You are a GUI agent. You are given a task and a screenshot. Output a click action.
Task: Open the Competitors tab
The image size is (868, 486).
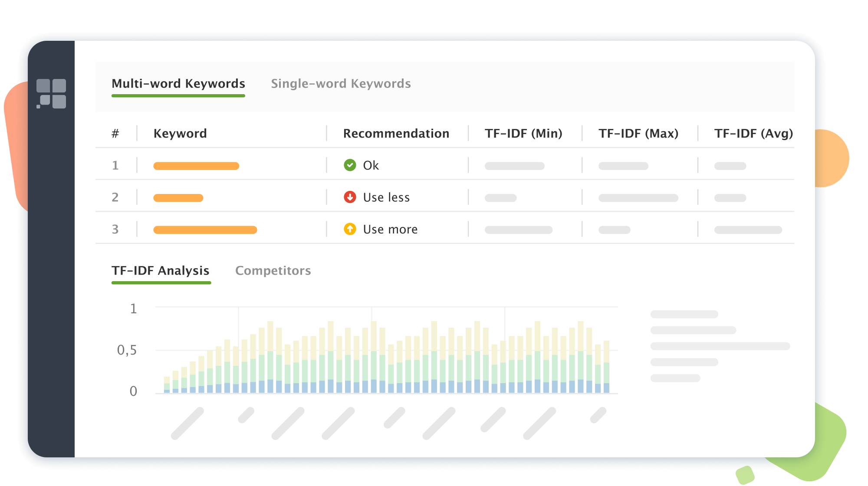(x=273, y=270)
